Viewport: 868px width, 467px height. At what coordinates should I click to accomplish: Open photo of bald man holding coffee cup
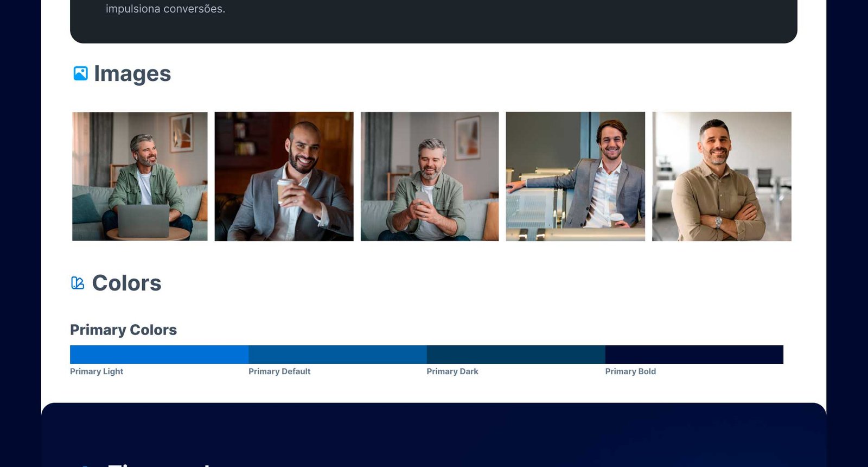[284, 176]
